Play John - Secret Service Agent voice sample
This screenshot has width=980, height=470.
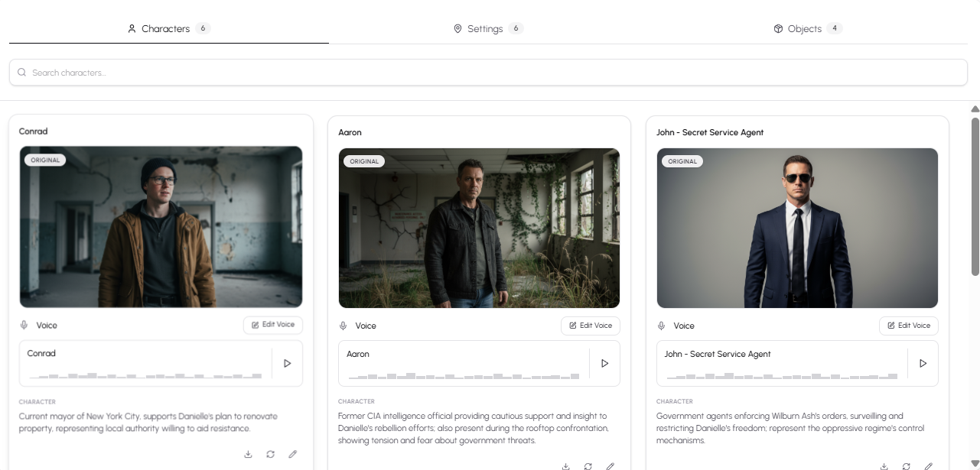(923, 364)
